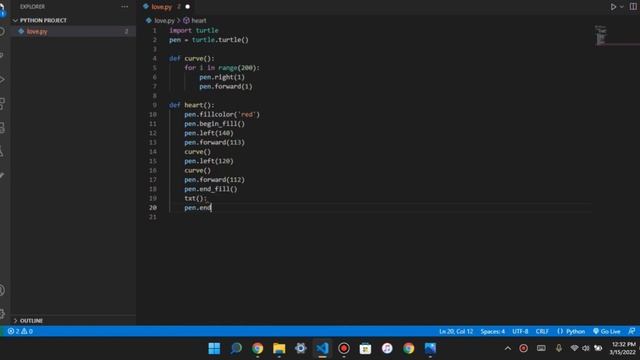Click the 'pen.begin_fill()' line

click(x=214, y=124)
